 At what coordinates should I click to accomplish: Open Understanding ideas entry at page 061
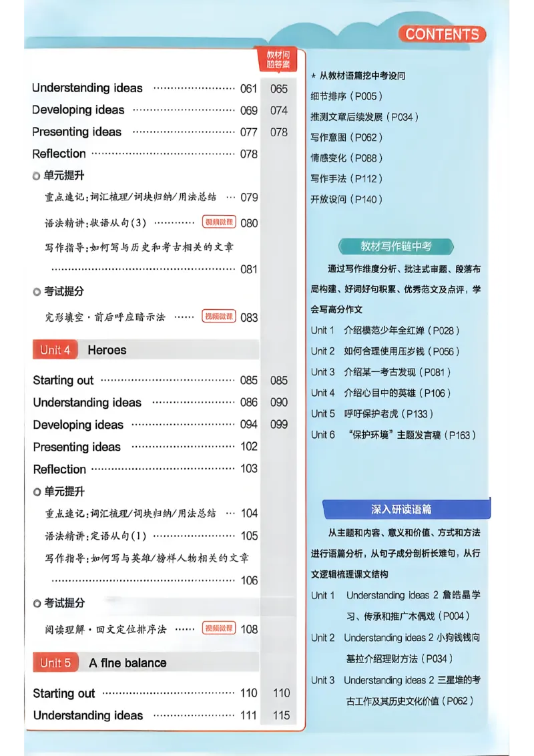click(145, 88)
